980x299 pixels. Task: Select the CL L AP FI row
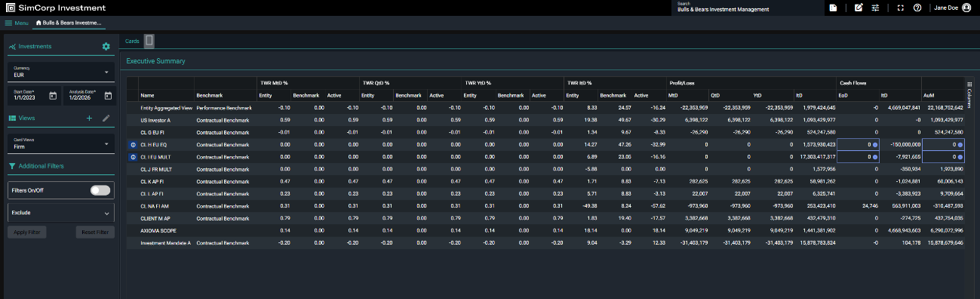545,193
